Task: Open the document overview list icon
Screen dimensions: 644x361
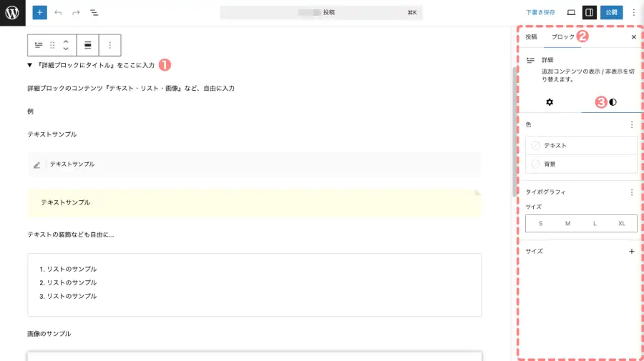Action: pyautogui.click(x=94, y=13)
